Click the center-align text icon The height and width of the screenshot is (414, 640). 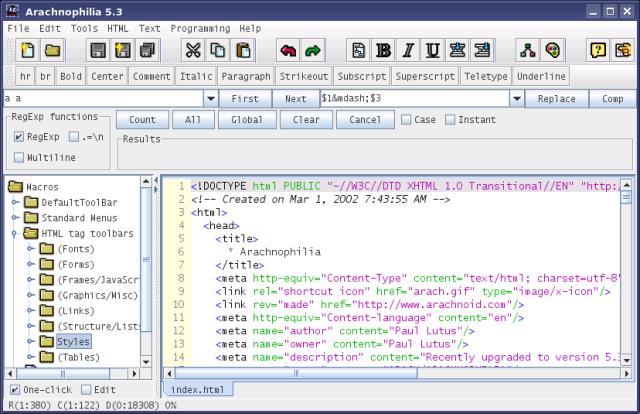(457, 51)
